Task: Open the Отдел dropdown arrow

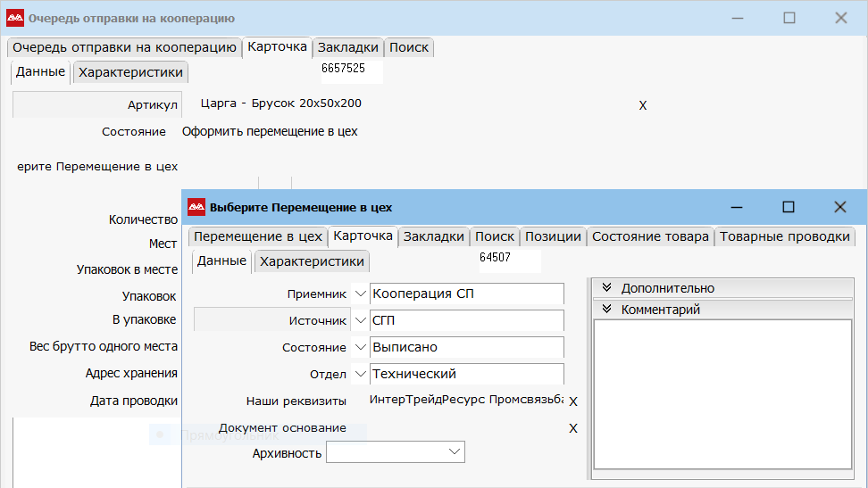Action: pos(360,374)
